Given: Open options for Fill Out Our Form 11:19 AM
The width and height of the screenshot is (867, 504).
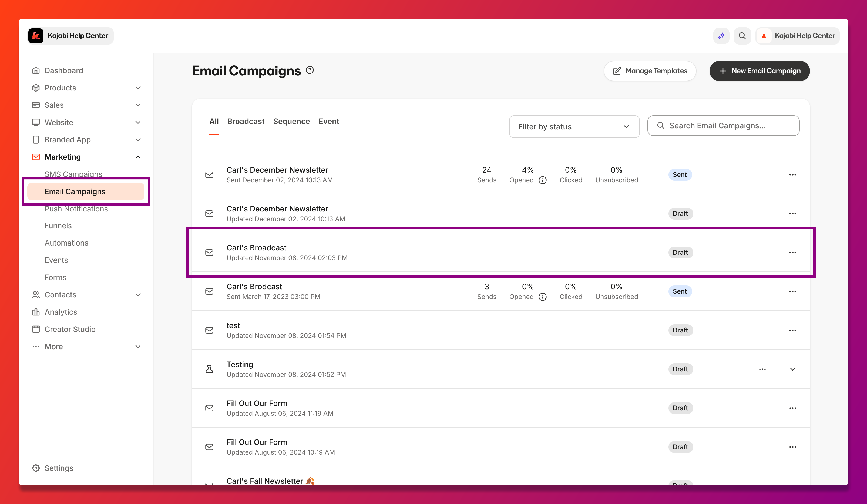Looking at the screenshot, I should [x=792, y=408].
